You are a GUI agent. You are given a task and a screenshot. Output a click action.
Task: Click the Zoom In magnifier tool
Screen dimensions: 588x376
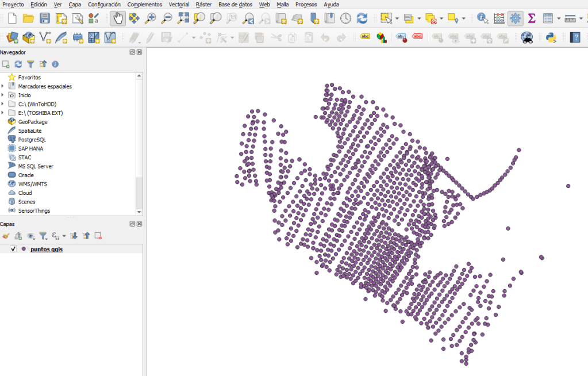(151, 18)
